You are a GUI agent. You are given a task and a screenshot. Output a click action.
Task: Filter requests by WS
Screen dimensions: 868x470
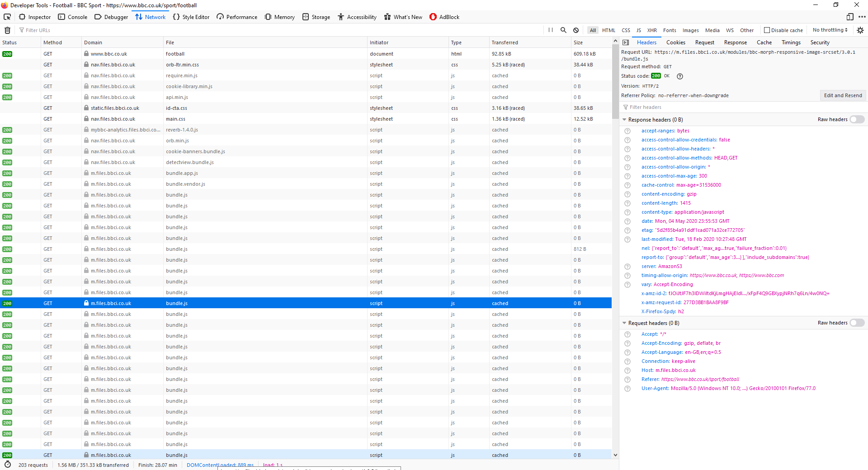pyautogui.click(x=730, y=30)
